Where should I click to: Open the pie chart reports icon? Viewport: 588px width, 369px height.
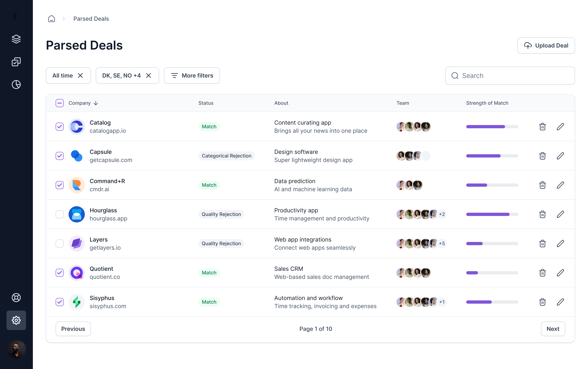click(x=16, y=84)
